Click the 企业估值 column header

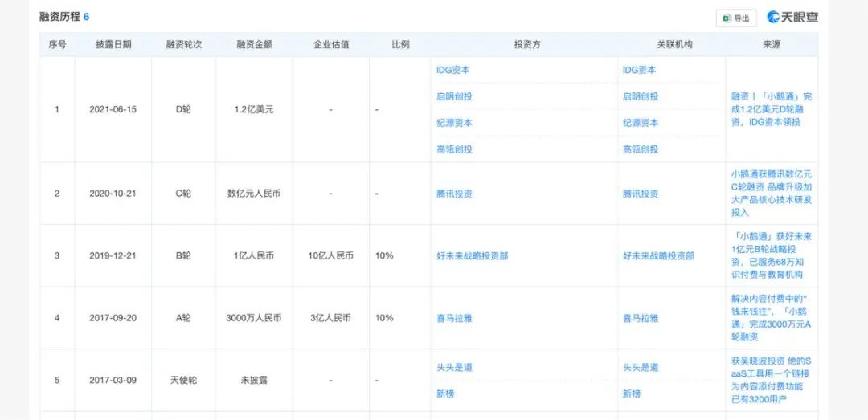(x=331, y=45)
